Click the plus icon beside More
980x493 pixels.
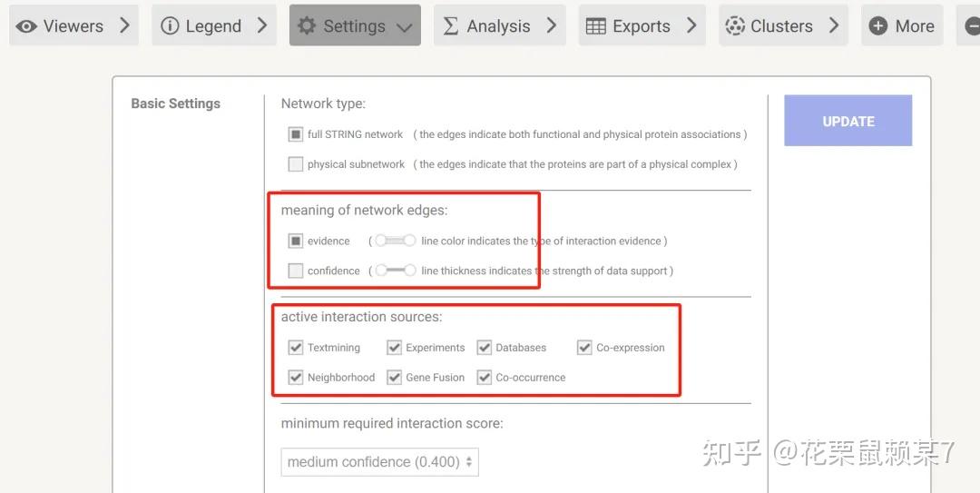878,25
